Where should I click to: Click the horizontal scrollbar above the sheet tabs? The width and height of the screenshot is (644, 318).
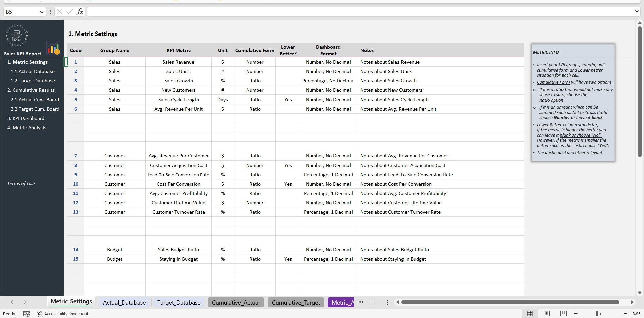point(510,302)
